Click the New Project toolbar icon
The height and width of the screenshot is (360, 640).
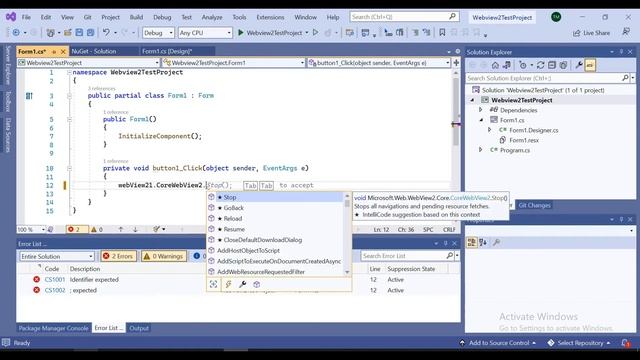(51, 33)
